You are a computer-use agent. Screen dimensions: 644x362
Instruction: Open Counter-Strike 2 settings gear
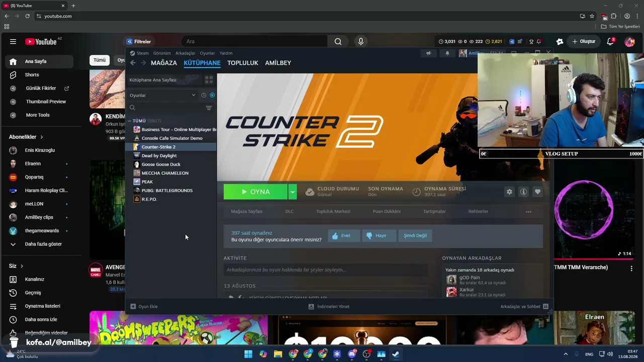509,192
